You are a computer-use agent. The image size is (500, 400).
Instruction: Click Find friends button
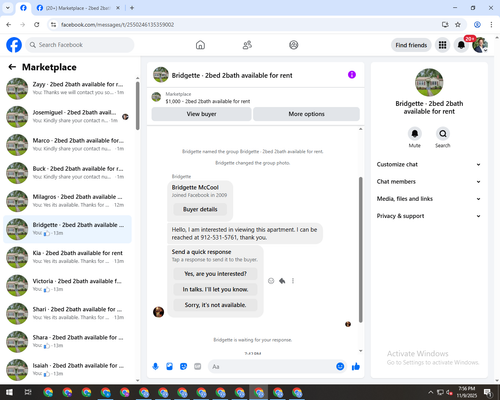coord(411,45)
